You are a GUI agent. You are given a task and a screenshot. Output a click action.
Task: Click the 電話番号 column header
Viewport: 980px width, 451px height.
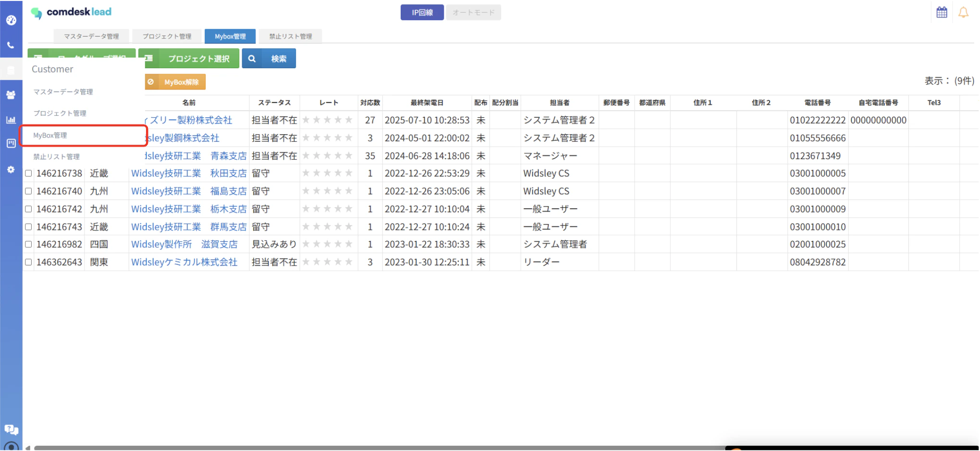[818, 102]
